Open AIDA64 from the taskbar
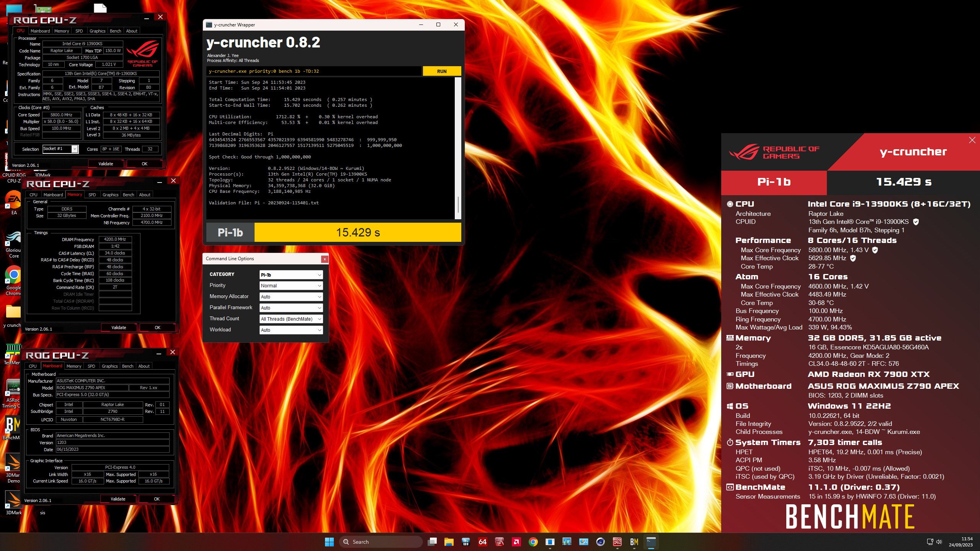This screenshot has width=980, height=551. pos(482,542)
